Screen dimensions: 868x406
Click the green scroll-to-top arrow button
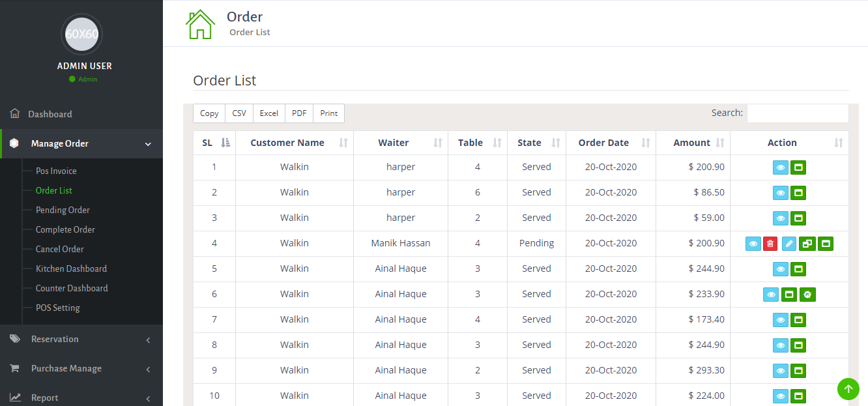tap(848, 389)
